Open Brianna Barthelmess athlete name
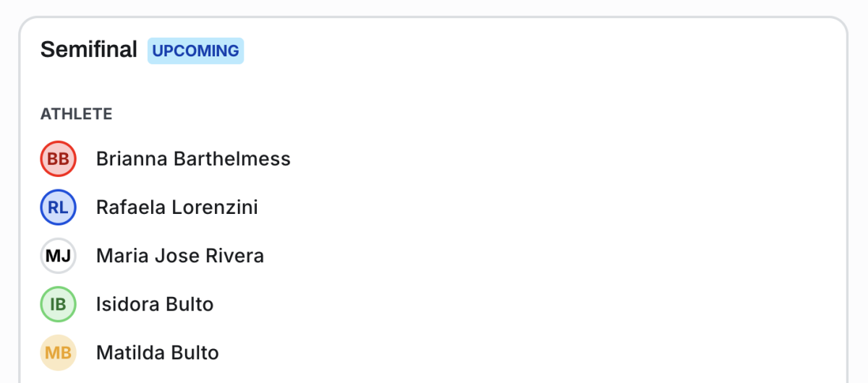Screen dimensions: 868x383 pos(193,159)
